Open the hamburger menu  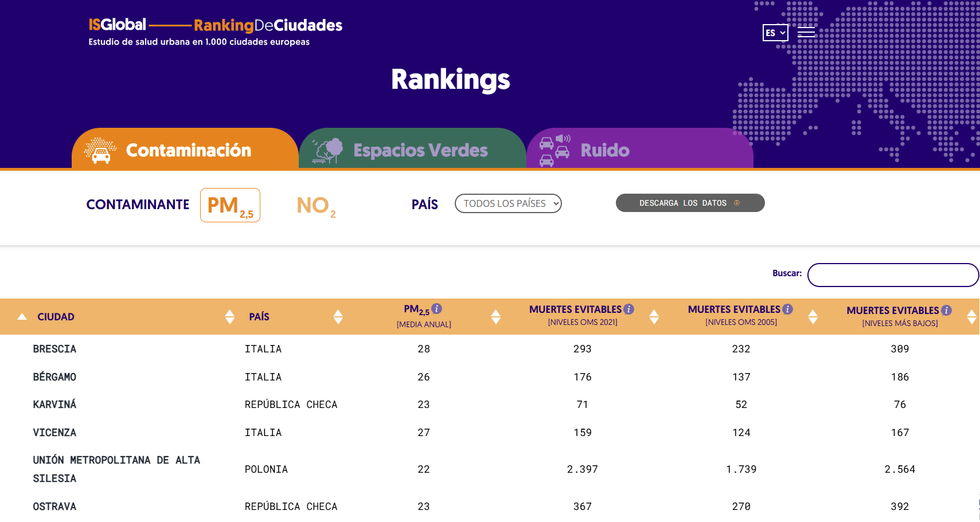tap(806, 32)
